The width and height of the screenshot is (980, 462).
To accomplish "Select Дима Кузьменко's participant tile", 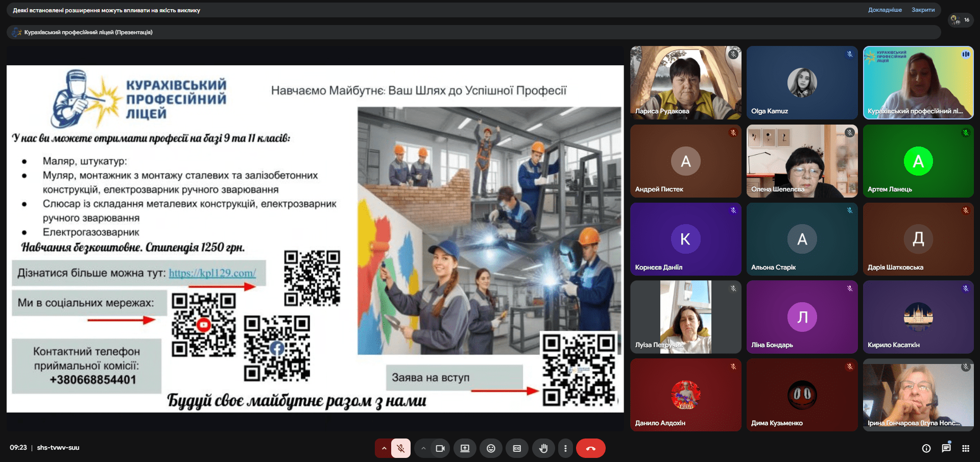I will (802, 395).
